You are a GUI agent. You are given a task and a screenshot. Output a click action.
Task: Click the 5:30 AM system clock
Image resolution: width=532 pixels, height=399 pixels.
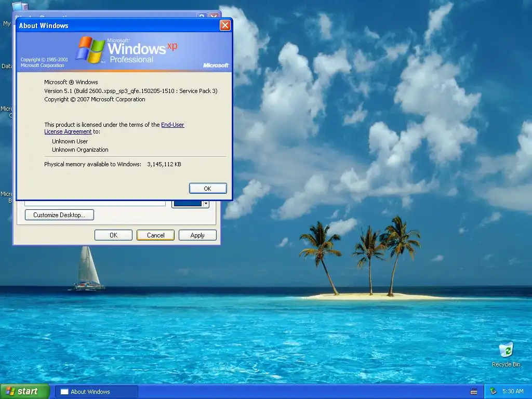[x=513, y=392]
